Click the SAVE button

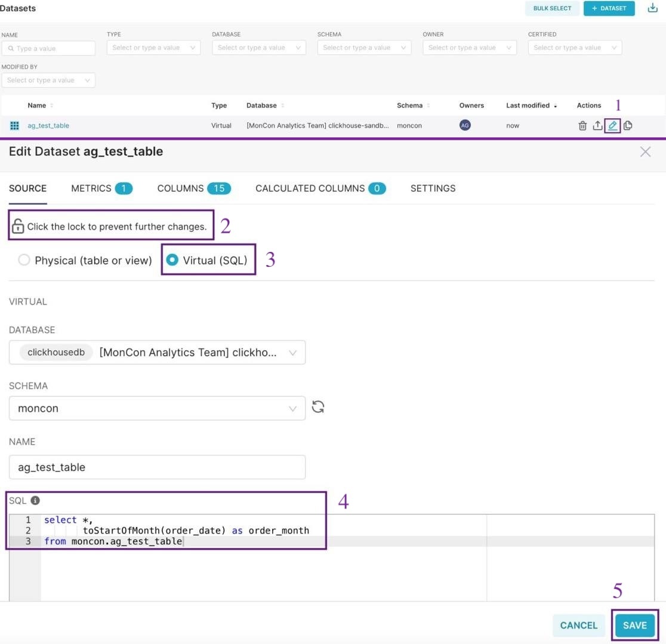[x=635, y=625]
